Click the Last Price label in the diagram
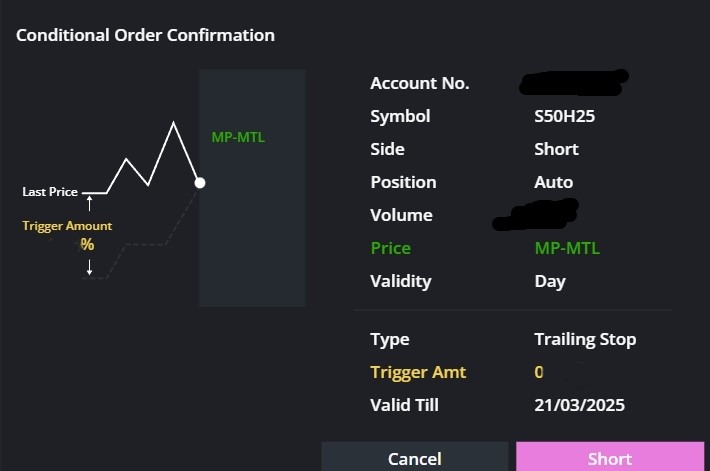This screenshot has width=710, height=471. 50,192
